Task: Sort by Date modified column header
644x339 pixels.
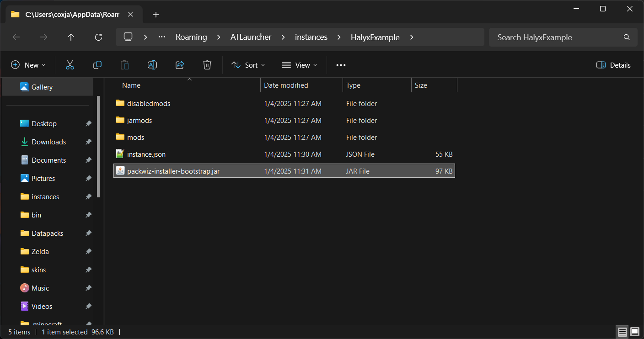Action: 286,85
